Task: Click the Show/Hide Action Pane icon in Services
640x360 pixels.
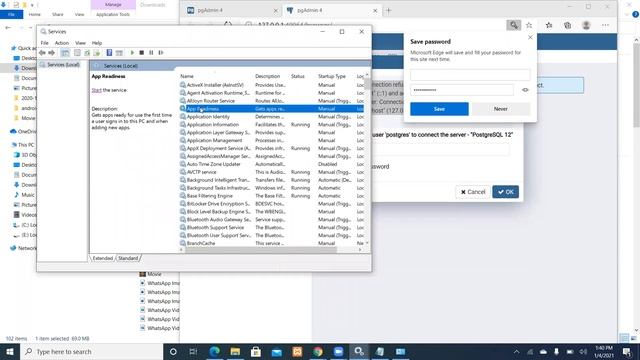Action: point(119,53)
